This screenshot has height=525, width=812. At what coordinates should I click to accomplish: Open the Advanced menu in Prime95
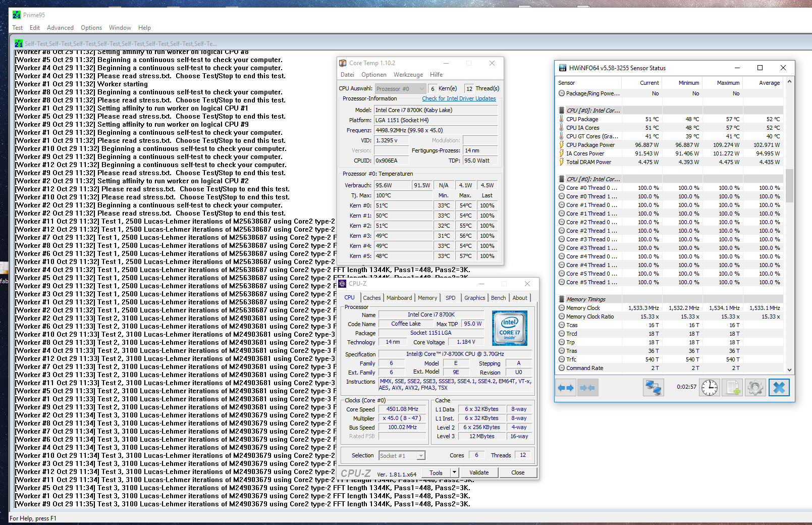(60, 28)
